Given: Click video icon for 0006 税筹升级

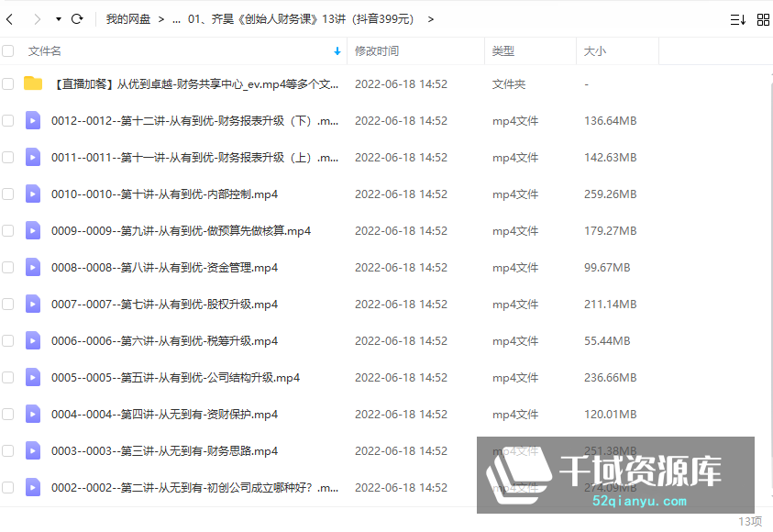Looking at the screenshot, I should (x=33, y=340).
